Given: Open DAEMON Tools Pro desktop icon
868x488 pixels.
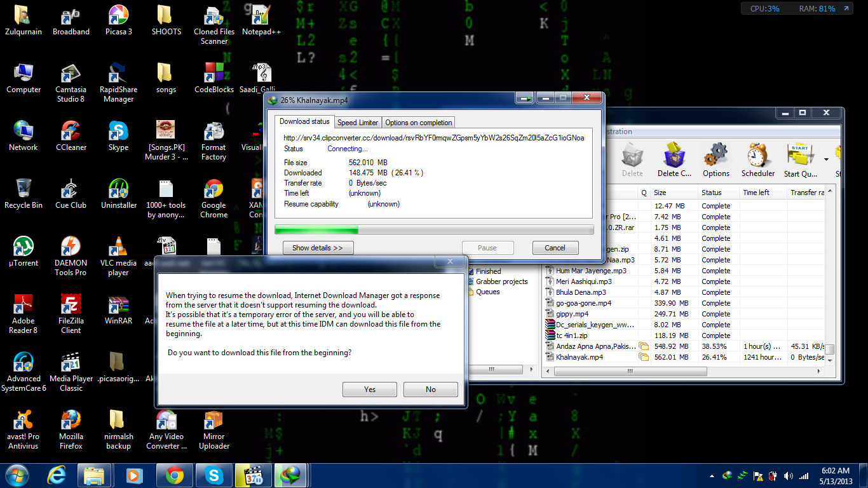Looking at the screenshot, I should tap(71, 256).
